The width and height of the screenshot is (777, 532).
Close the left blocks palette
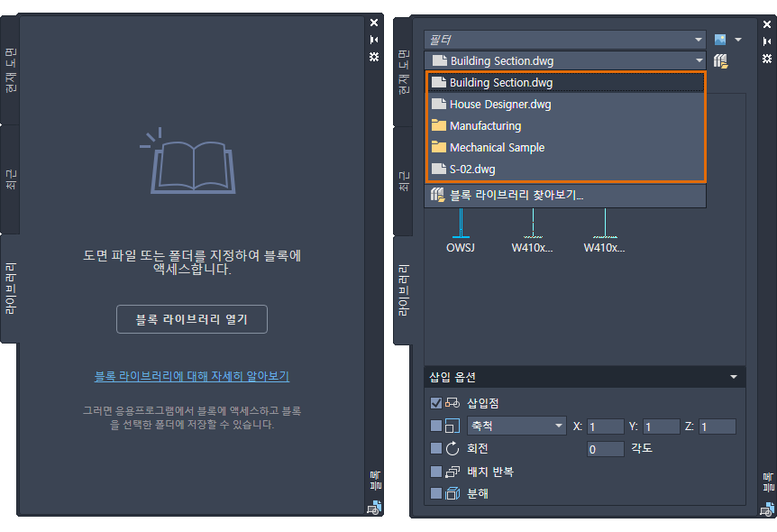point(374,23)
